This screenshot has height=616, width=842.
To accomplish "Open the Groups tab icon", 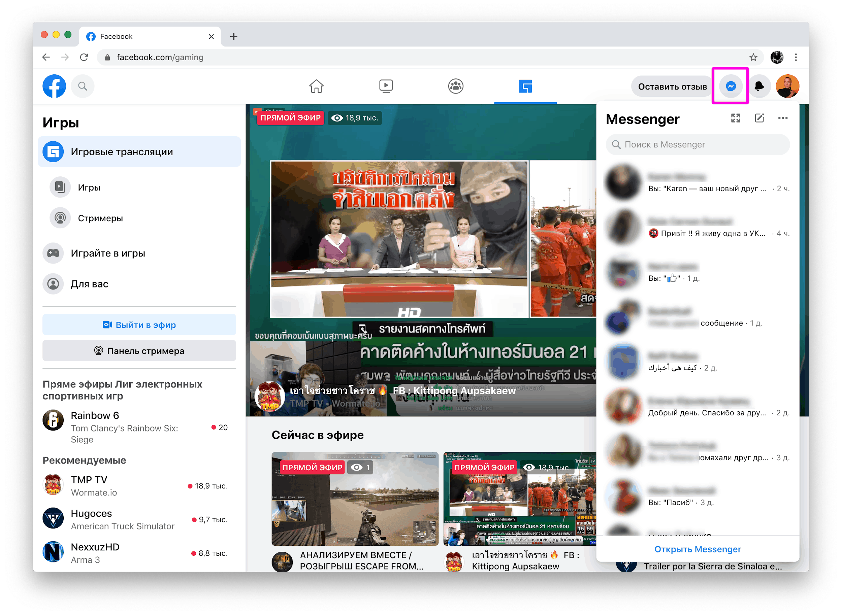I will [x=455, y=86].
